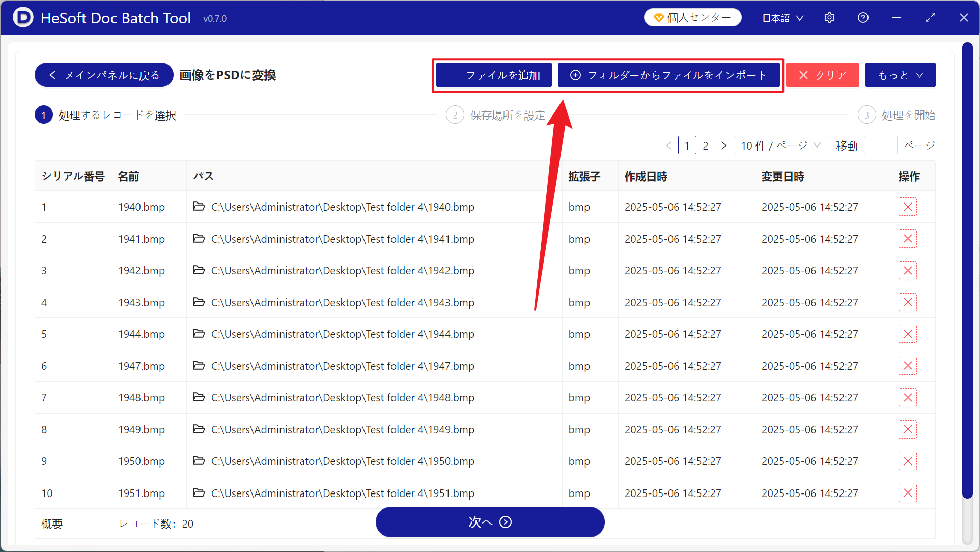Click the メインパネルに戻る back button
The width and height of the screenshot is (980, 552).
pos(104,75)
